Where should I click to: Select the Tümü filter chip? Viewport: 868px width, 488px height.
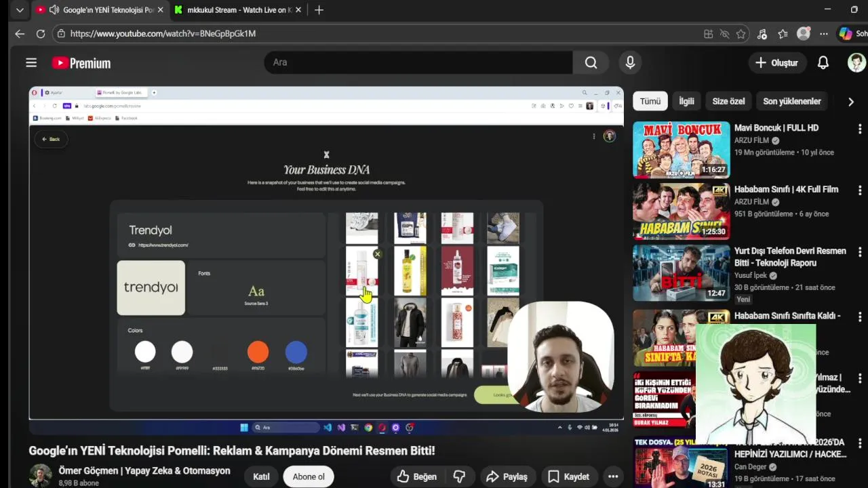(650, 101)
